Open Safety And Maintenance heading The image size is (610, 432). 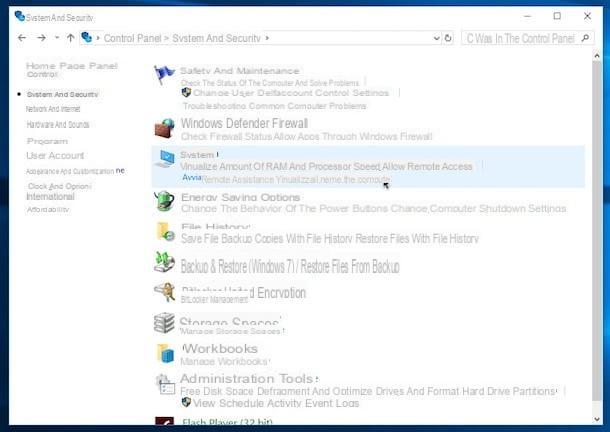pyautogui.click(x=240, y=71)
